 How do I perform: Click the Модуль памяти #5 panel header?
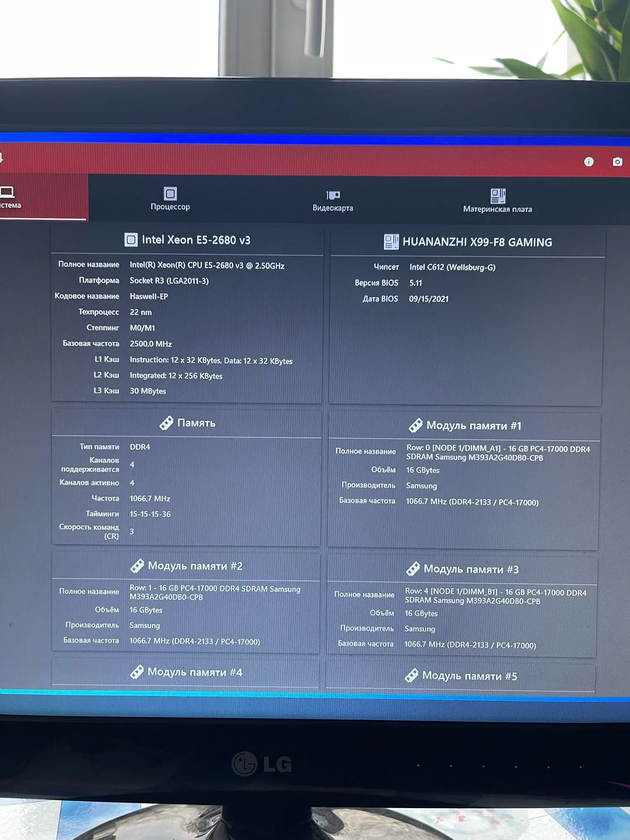(461, 676)
